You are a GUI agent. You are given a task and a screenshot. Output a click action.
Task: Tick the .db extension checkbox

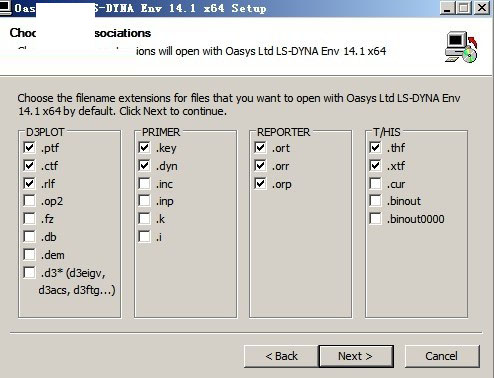(x=29, y=237)
